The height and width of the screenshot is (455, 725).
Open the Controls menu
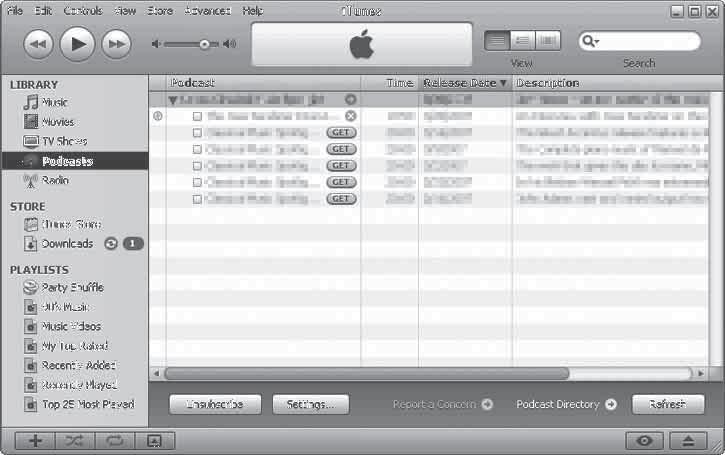[x=83, y=10]
